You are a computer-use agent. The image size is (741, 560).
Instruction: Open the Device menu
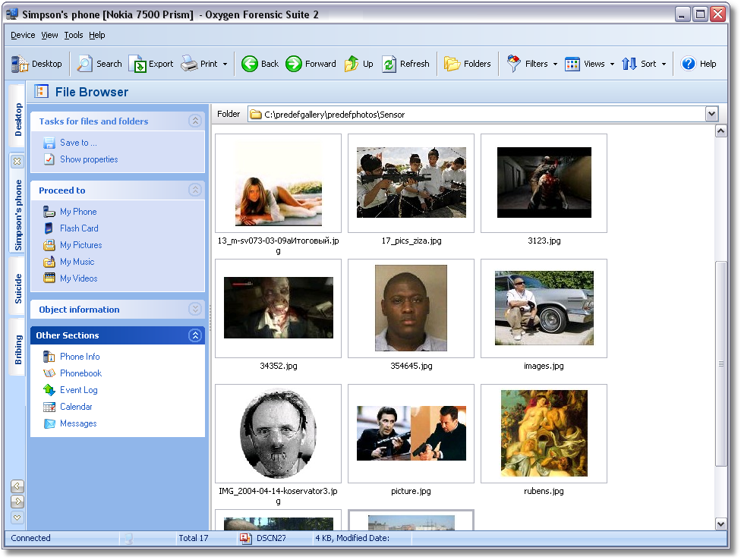click(23, 35)
